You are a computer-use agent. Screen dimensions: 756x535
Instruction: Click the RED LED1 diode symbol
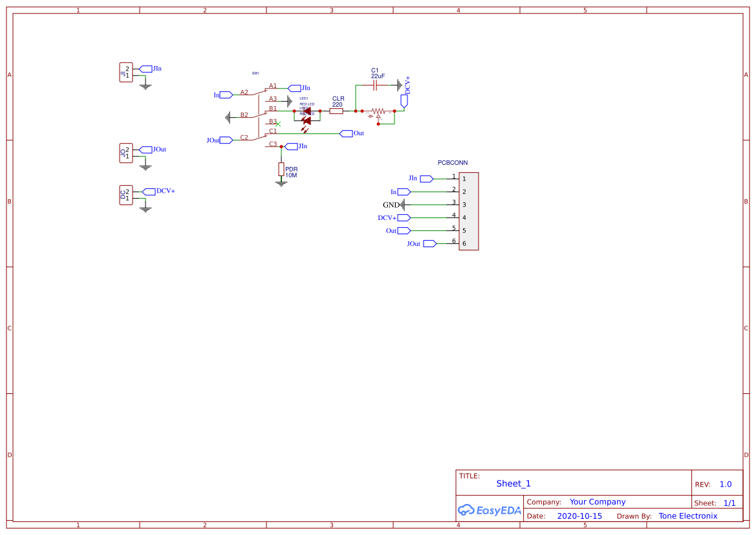pos(307,110)
